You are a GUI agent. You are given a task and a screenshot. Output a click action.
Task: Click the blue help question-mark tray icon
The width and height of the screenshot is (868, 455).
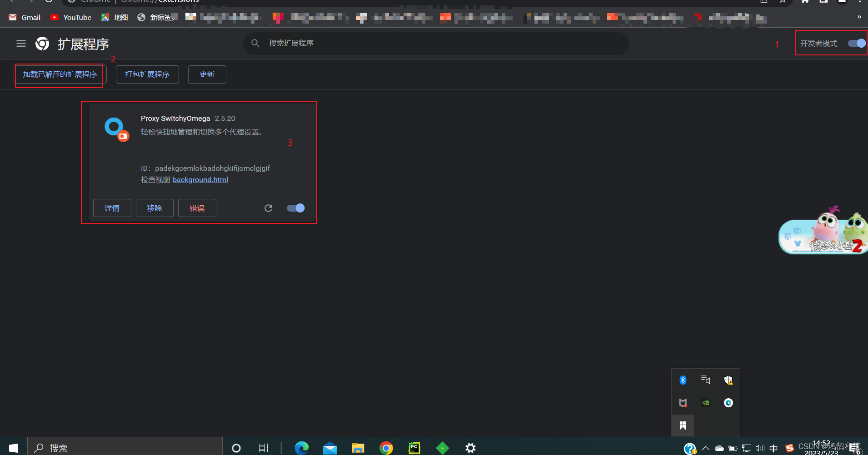tap(690, 449)
